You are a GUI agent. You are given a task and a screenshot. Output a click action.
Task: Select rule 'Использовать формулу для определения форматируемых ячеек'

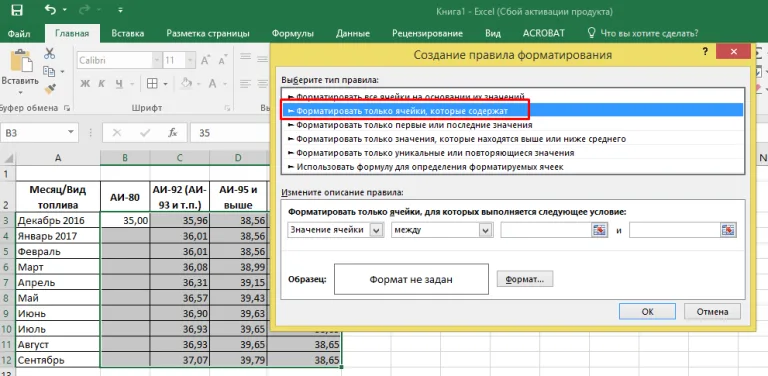point(512,167)
